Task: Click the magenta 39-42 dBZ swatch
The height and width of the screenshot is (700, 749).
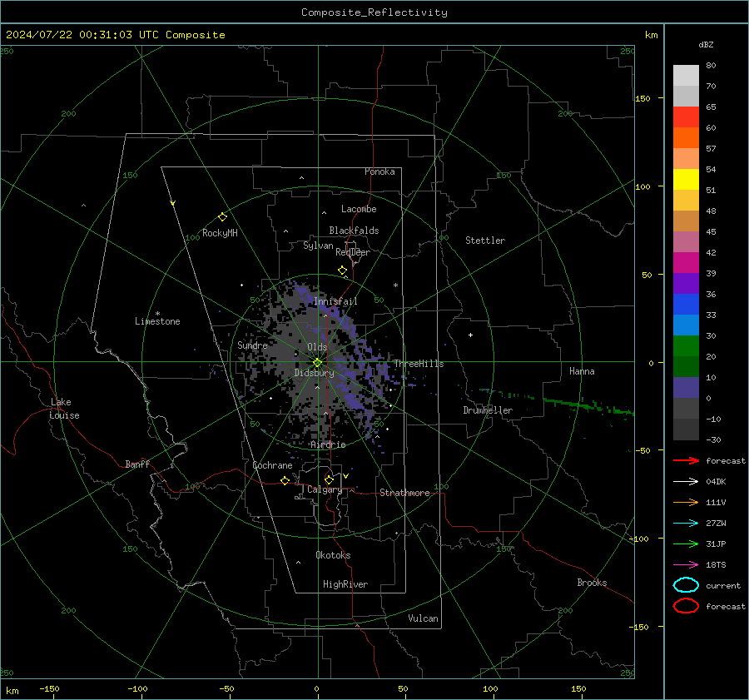Action: pos(686,263)
